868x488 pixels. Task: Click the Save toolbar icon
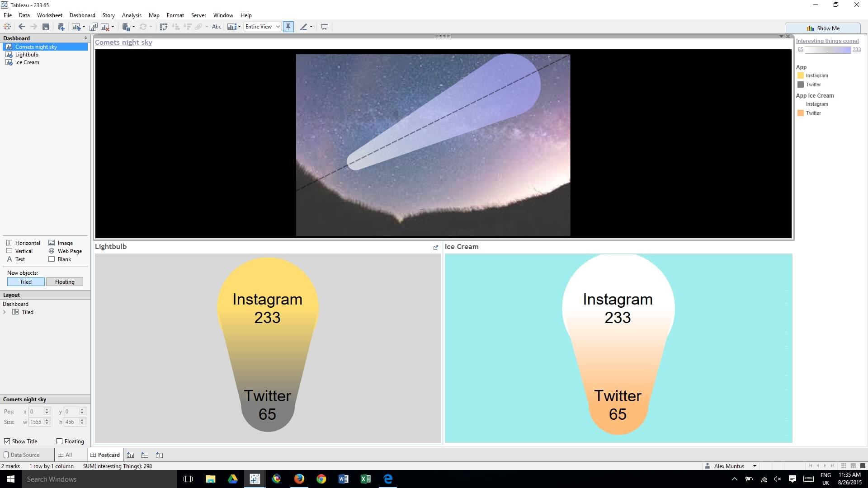tap(46, 27)
